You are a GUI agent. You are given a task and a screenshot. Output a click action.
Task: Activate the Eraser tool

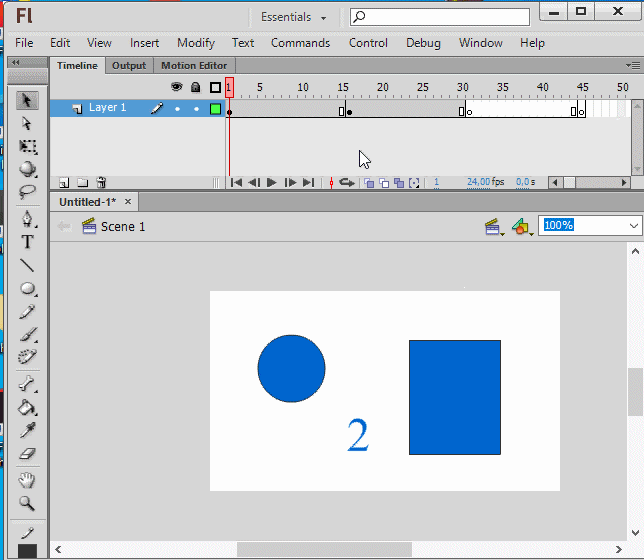[27, 454]
